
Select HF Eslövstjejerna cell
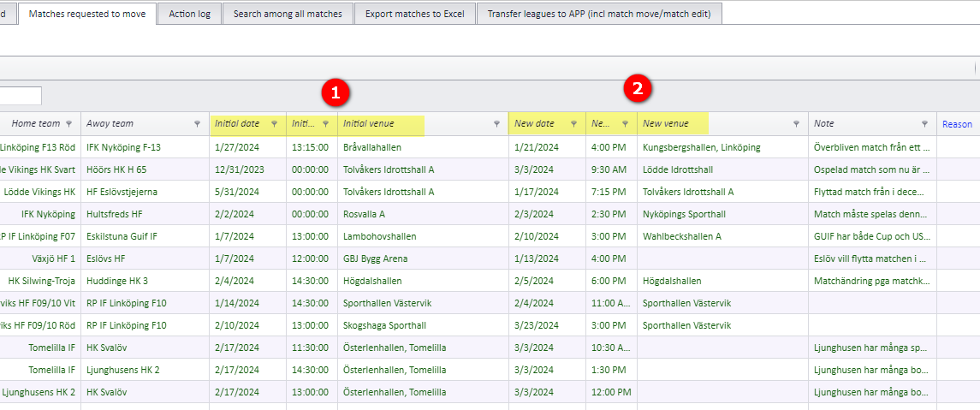[145, 192]
